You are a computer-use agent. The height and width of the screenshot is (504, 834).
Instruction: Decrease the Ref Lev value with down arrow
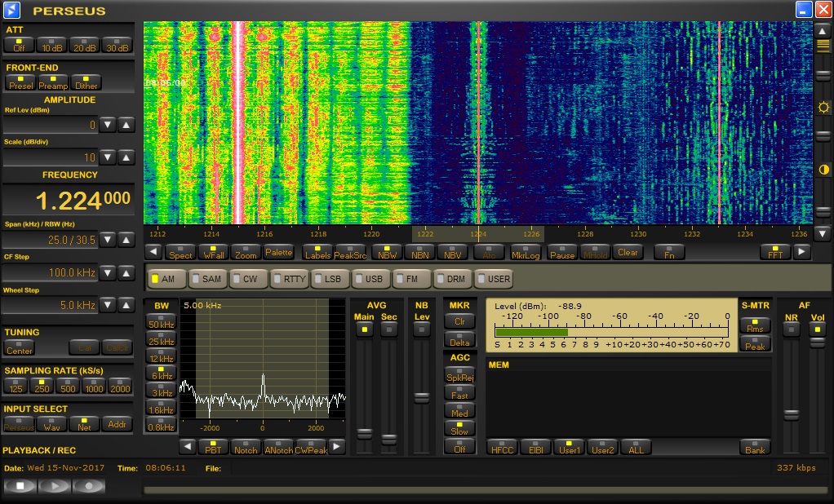click(108, 125)
